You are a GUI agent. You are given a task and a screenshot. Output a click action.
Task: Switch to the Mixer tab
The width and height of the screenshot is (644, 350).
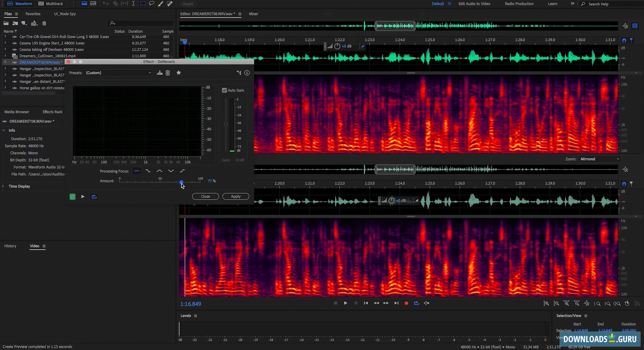(253, 14)
